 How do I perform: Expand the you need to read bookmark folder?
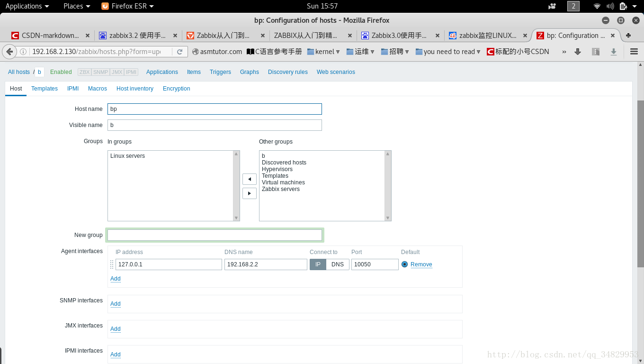[x=448, y=52]
